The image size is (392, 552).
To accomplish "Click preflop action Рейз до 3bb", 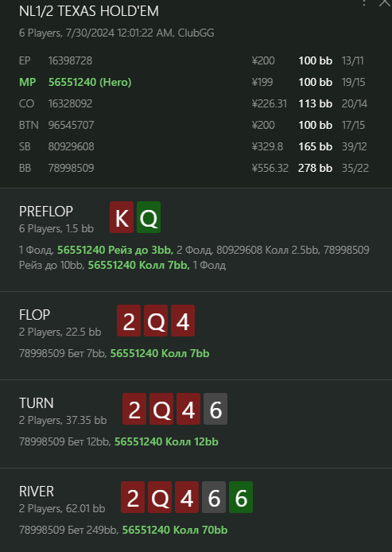I will pyautogui.click(x=141, y=250).
